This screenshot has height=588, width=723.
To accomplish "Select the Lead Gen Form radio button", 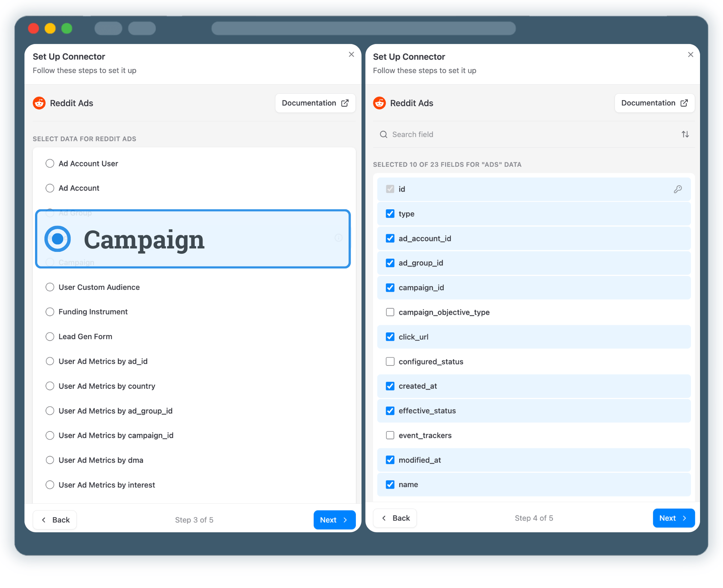I will coord(50,337).
